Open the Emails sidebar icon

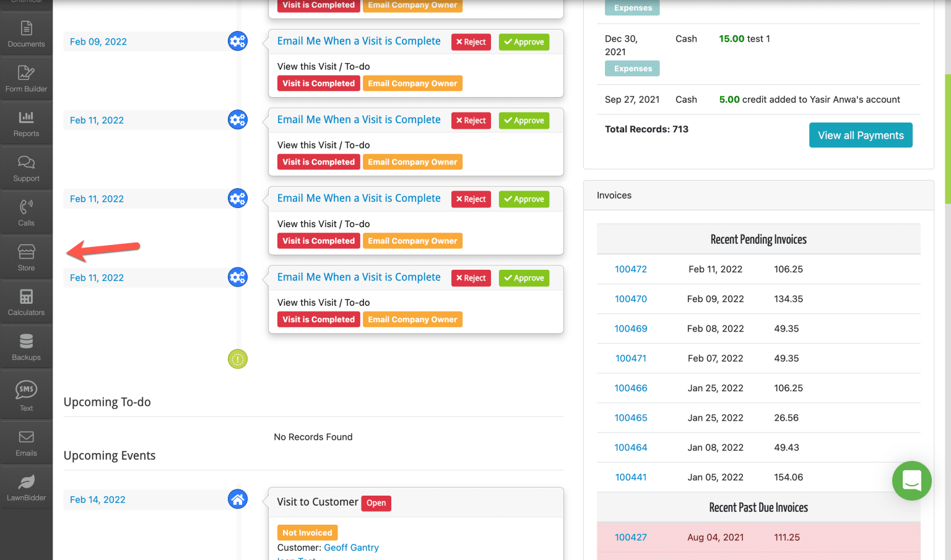(26, 443)
